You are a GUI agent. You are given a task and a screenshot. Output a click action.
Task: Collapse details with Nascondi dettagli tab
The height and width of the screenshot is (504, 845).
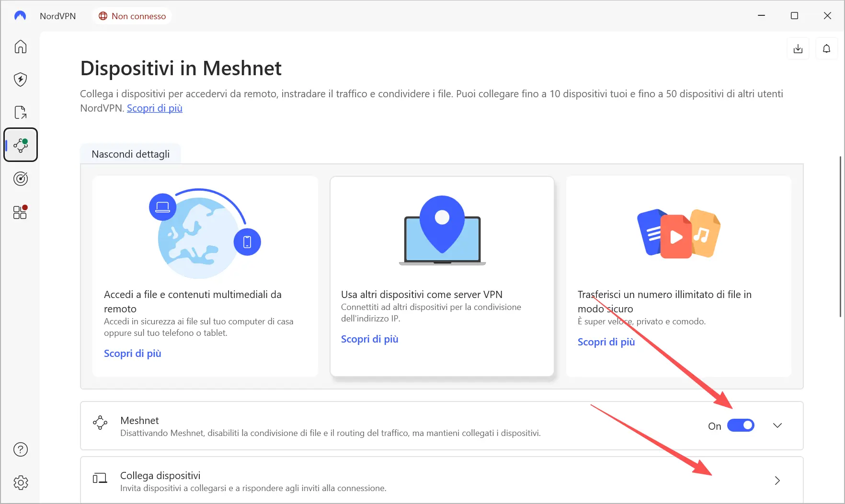point(130,154)
